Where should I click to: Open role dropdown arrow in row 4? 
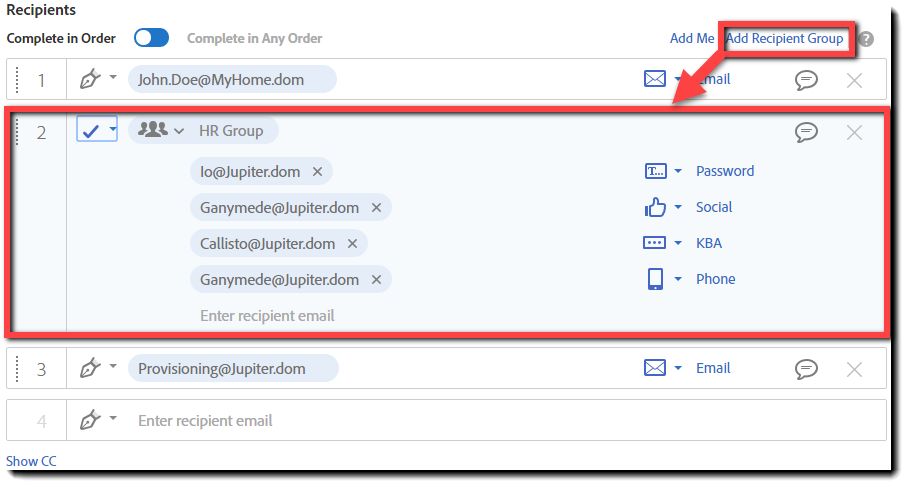pos(113,418)
